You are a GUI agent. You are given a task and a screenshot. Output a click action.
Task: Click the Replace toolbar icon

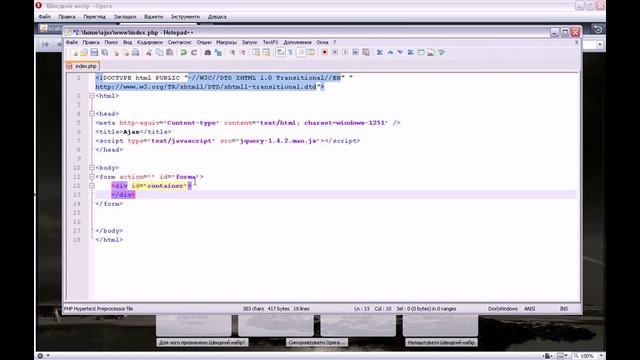click(x=218, y=53)
